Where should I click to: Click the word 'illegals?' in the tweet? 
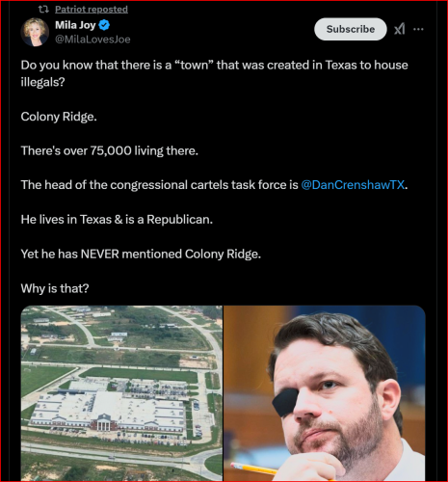click(42, 82)
